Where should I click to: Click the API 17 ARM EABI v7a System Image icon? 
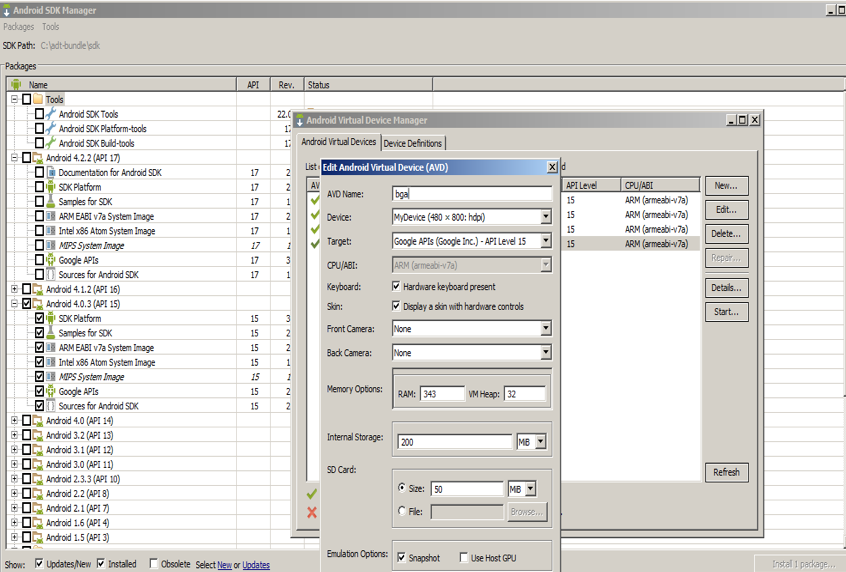[51, 216]
